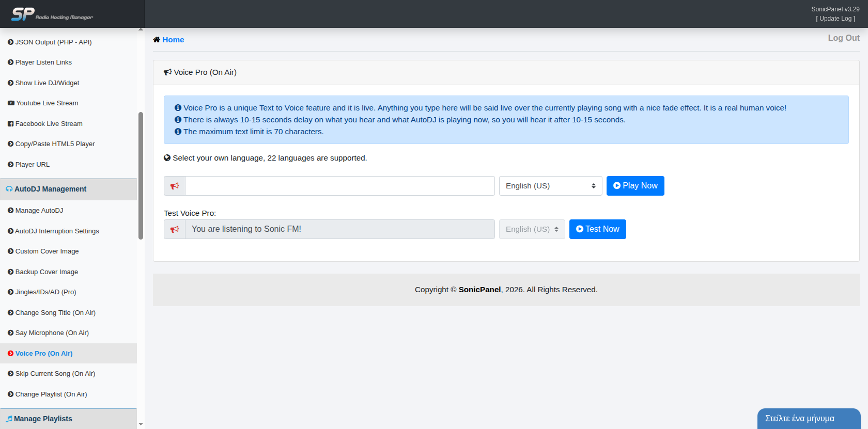868x429 pixels.
Task: Click the empty Voice Pro text input
Action: pos(339,186)
